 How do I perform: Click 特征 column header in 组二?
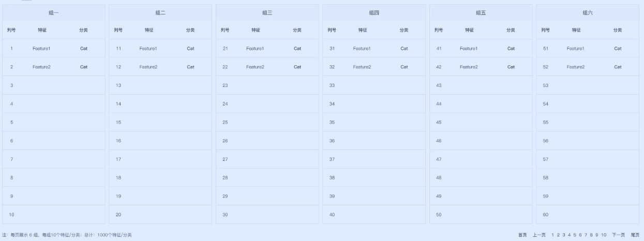click(x=149, y=30)
